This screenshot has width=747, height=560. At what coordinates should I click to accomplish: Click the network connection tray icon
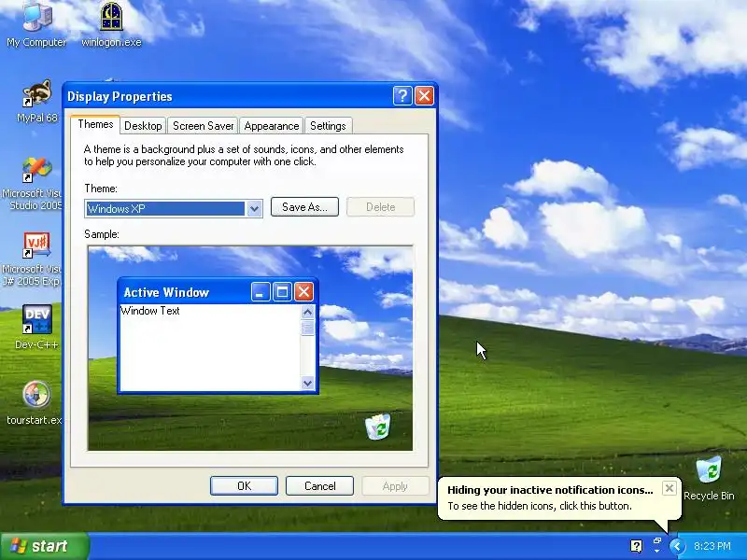coord(657,545)
